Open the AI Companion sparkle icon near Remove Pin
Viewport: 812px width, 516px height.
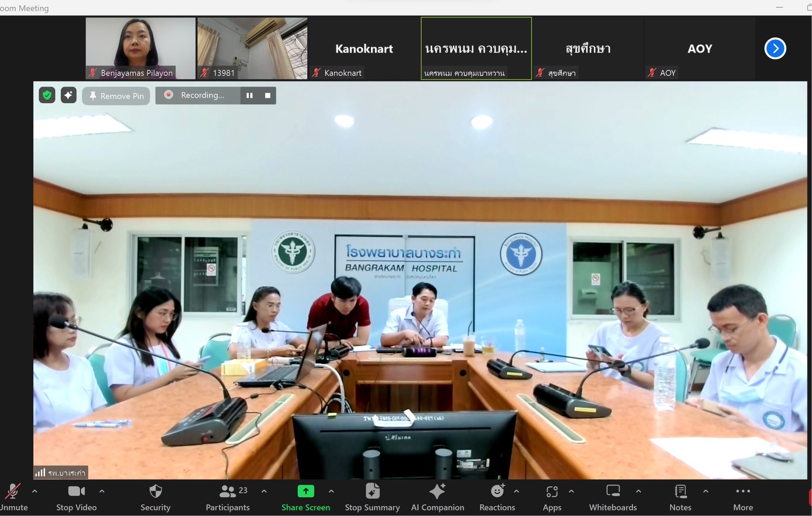click(68, 95)
